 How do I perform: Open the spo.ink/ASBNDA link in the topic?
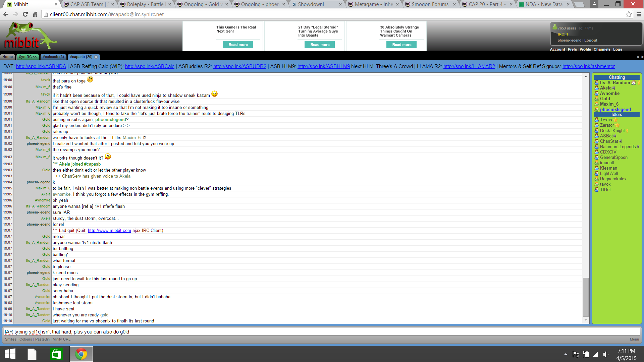41,66
